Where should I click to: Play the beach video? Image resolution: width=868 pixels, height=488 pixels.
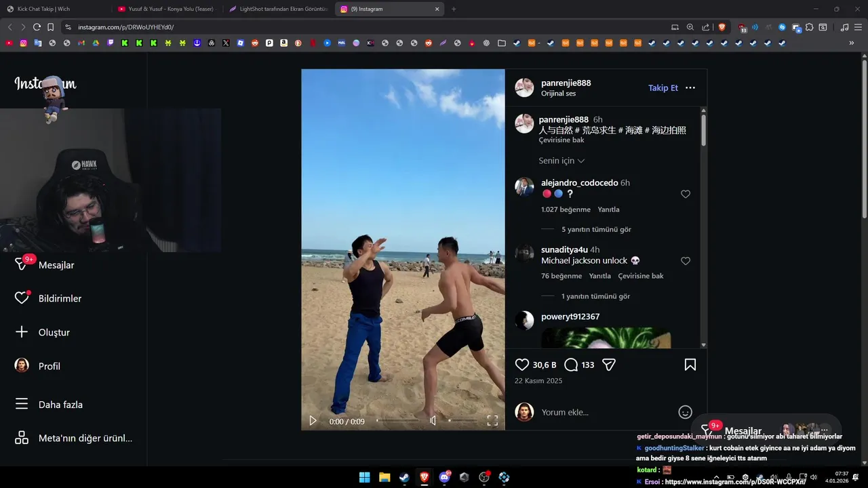coord(313,421)
